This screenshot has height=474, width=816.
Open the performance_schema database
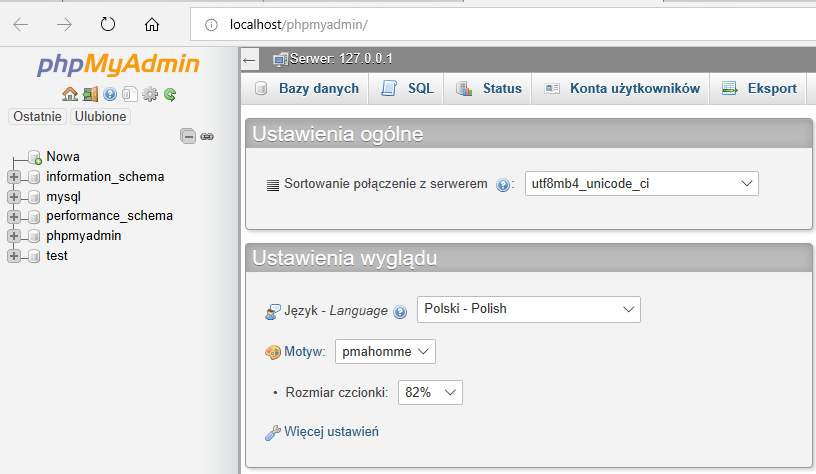[109, 216]
